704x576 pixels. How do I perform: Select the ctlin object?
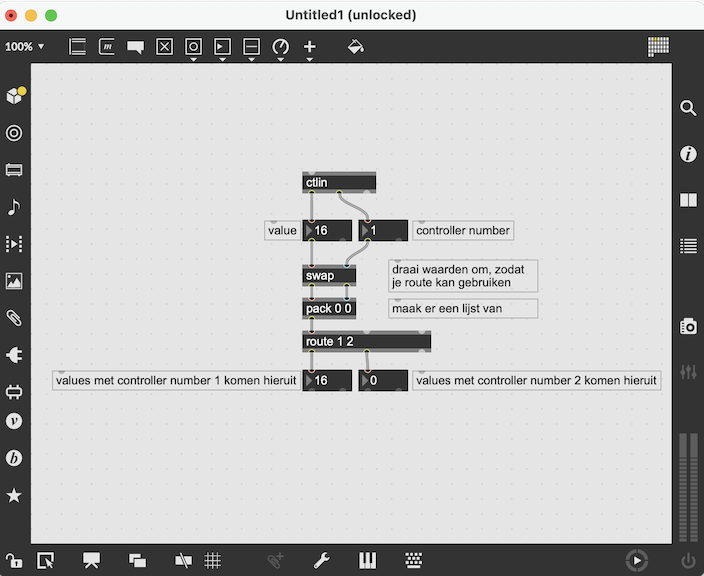(x=339, y=183)
